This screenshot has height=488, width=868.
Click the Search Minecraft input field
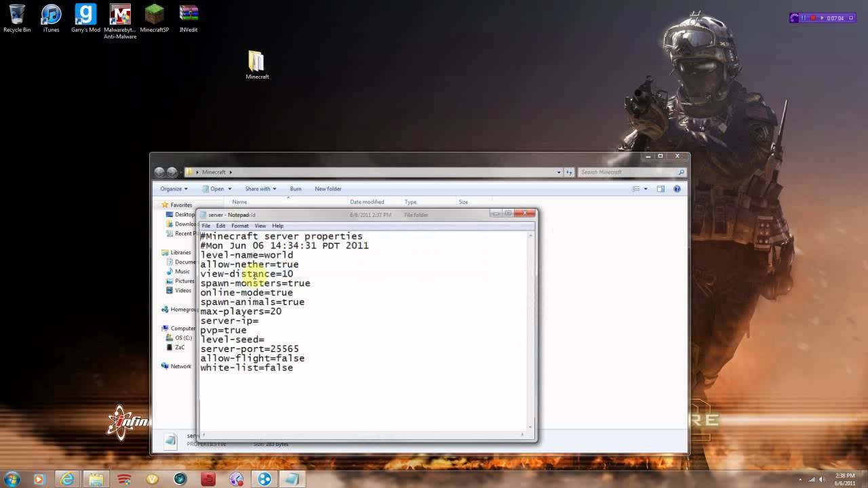(x=627, y=172)
